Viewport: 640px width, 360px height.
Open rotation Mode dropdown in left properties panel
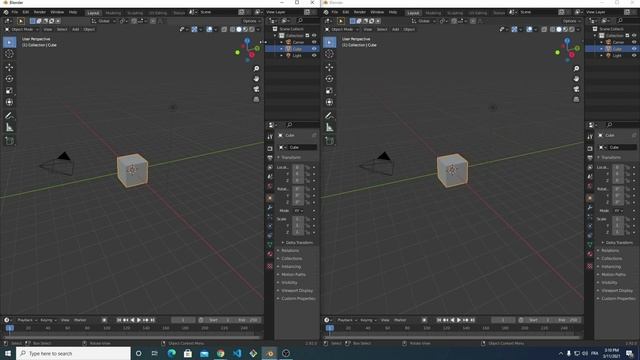point(299,211)
